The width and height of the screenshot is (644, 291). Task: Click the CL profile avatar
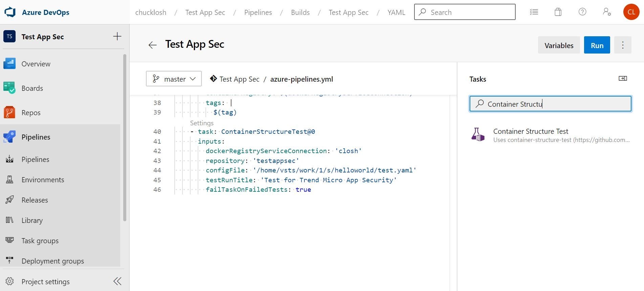click(x=631, y=12)
